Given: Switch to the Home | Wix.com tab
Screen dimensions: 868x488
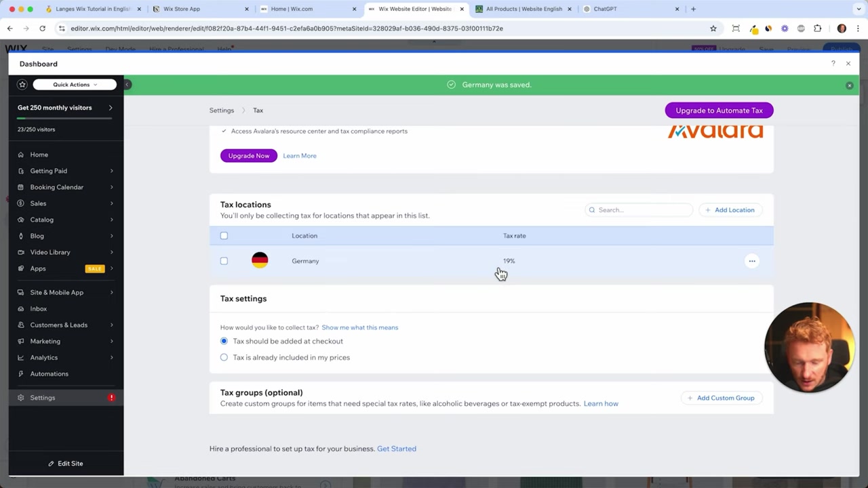Looking at the screenshot, I should click(308, 9).
